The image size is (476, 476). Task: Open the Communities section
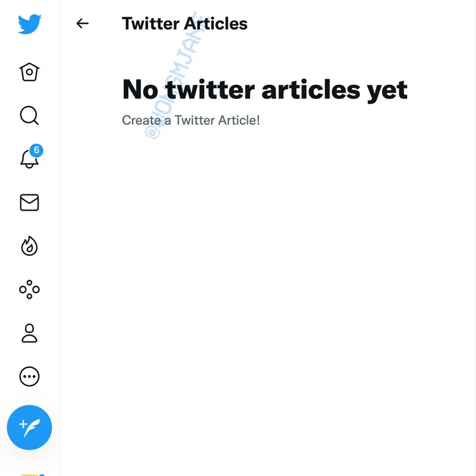pos(29,289)
